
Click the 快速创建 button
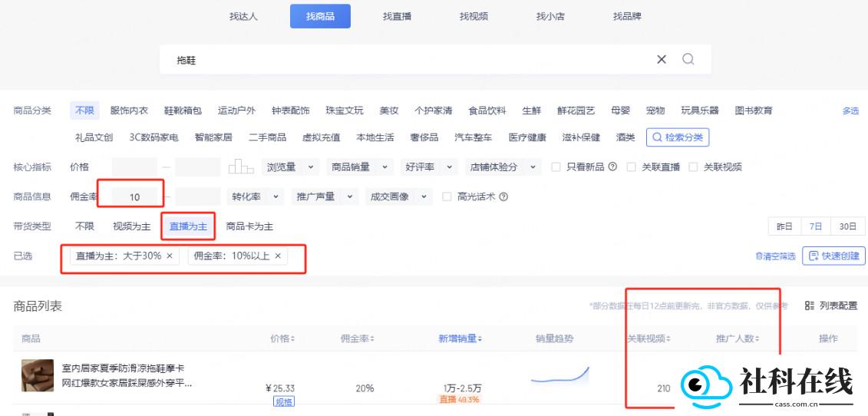(x=833, y=256)
